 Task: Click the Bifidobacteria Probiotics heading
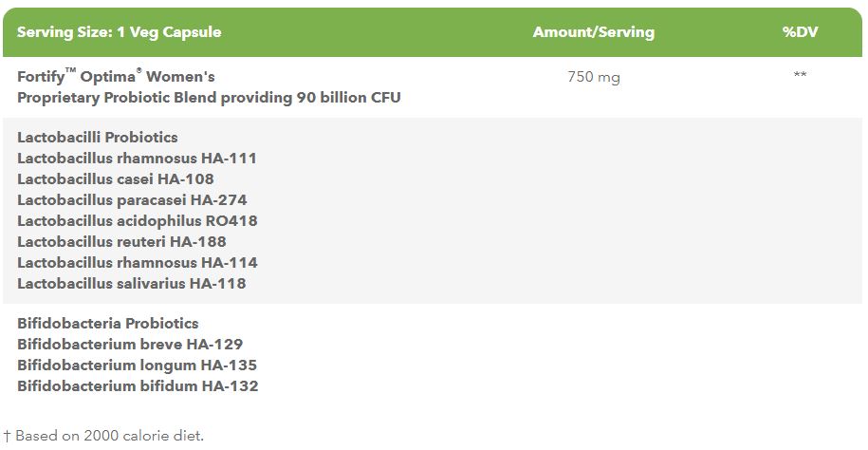108,324
